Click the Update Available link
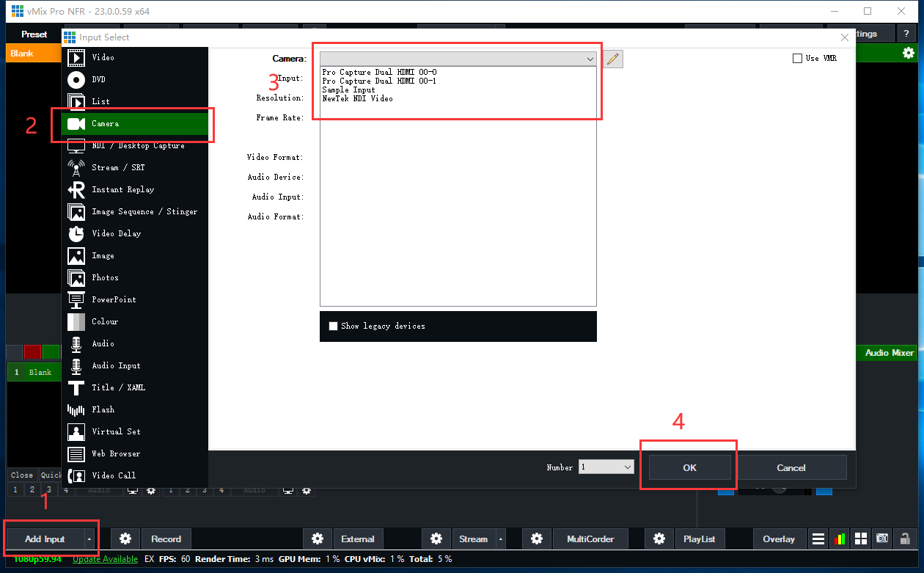 pos(105,559)
